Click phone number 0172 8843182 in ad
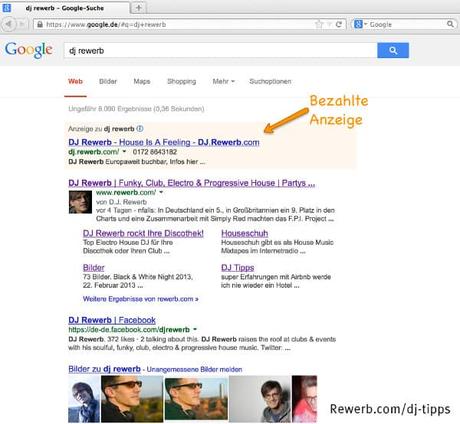Image resolution: width=460 pixels, height=424 pixels. 155,152
